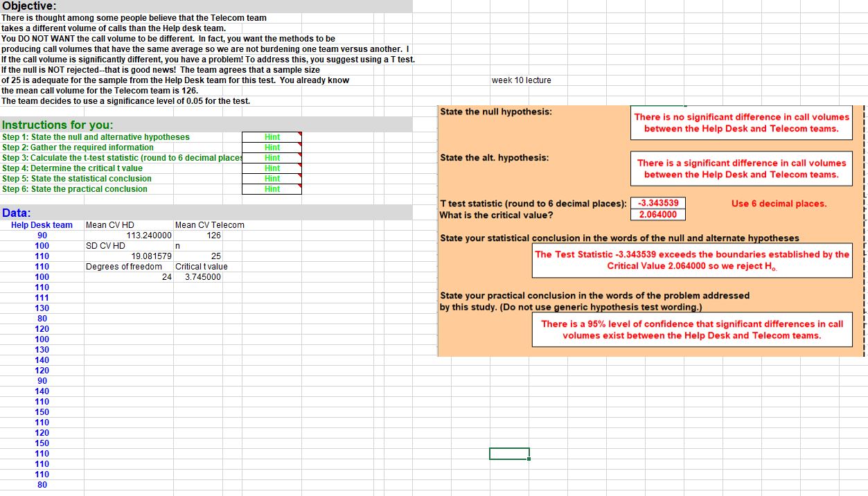The image size is (868, 496).
Task: Click the null hypothesis statement box
Action: coord(741,122)
